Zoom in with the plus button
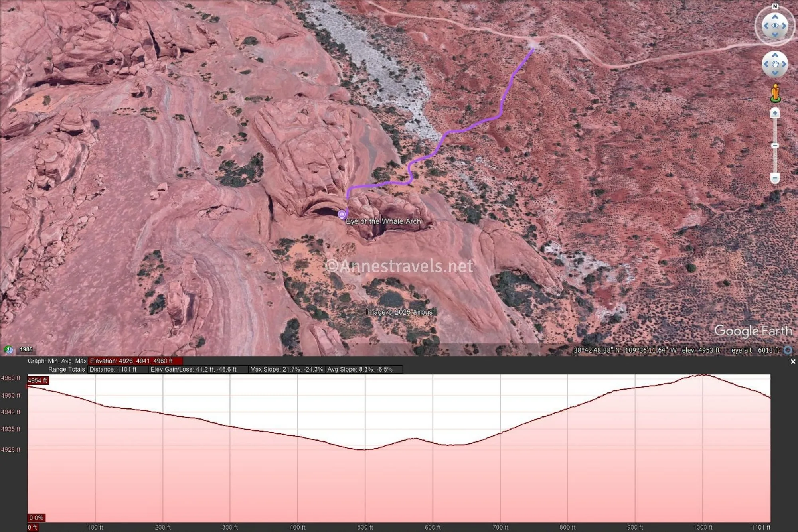Screen dimensions: 798x532 775,114
